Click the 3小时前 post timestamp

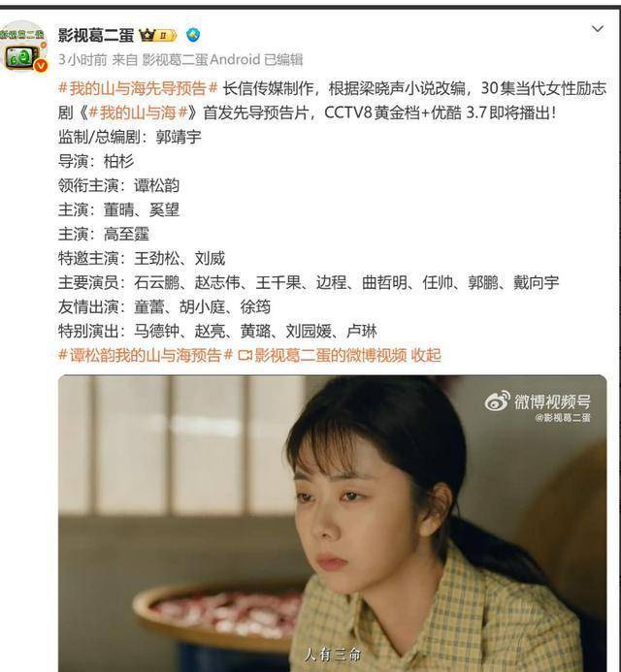click(x=82, y=59)
